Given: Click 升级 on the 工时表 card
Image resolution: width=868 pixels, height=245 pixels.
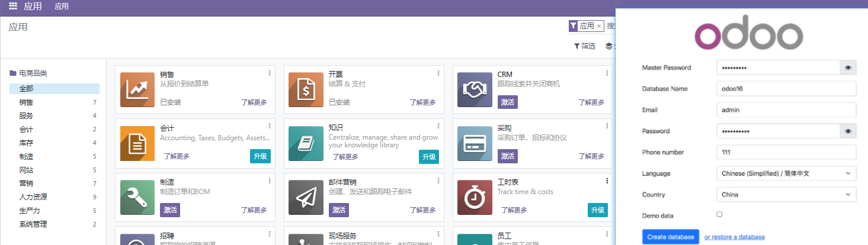Looking at the screenshot, I should coord(598,210).
